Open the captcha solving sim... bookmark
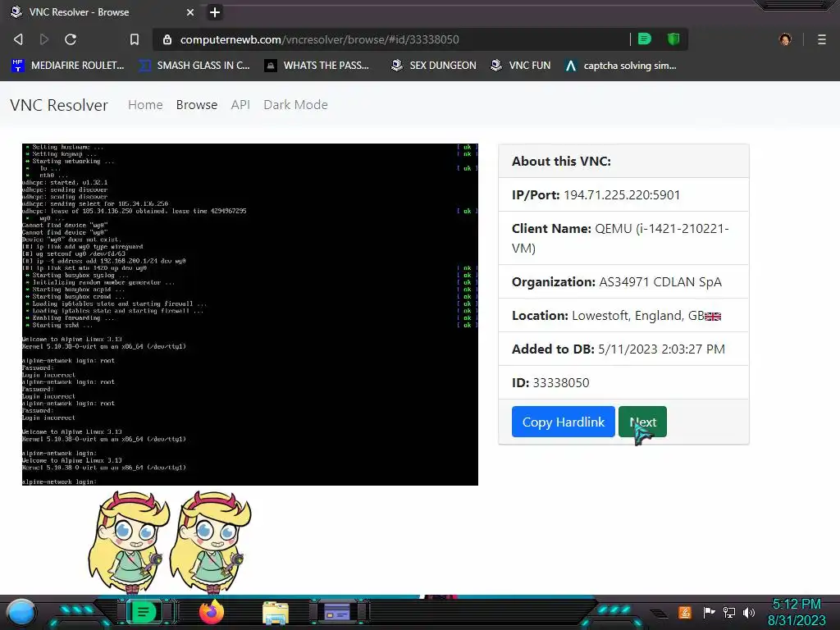Viewport: 840px width, 630px height. coord(622,66)
